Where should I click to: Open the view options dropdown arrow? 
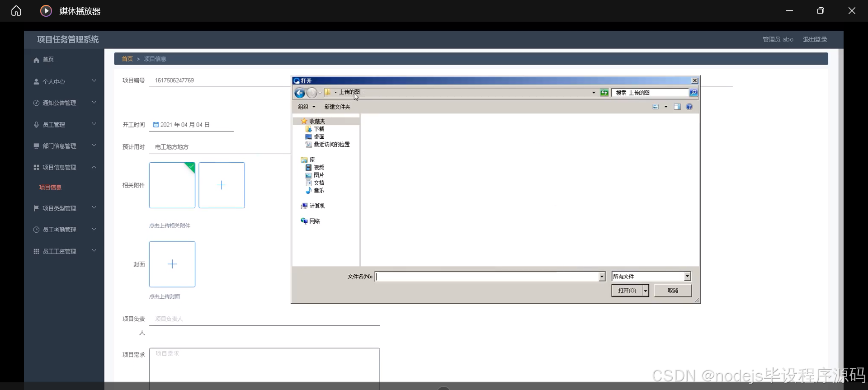point(666,107)
